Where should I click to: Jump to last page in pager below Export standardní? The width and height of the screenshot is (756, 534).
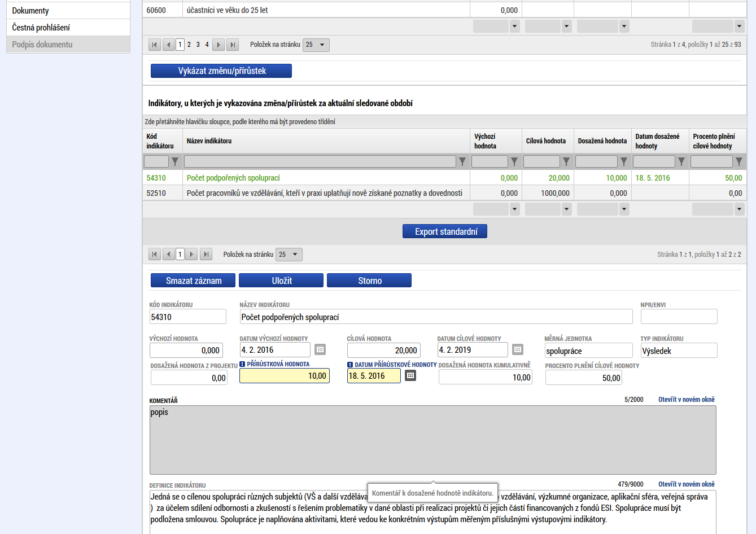pos(206,255)
